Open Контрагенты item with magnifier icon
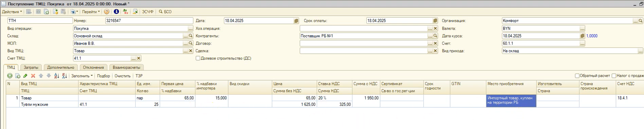 [x=435, y=36]
